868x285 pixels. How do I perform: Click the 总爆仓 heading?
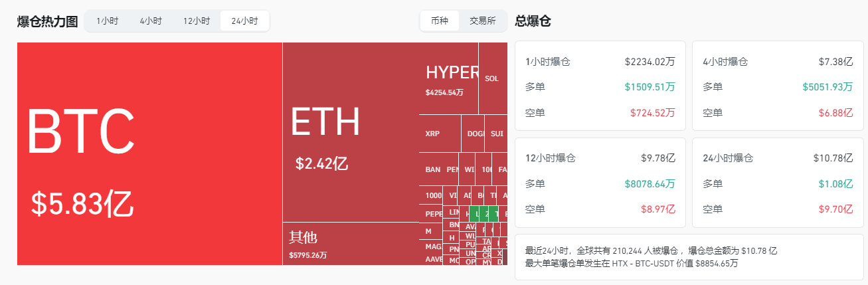pos(533,21)
